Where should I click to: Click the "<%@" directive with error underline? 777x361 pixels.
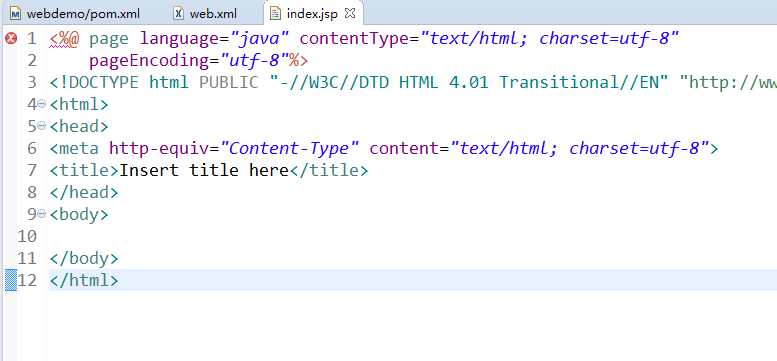(x=64, y=39)
